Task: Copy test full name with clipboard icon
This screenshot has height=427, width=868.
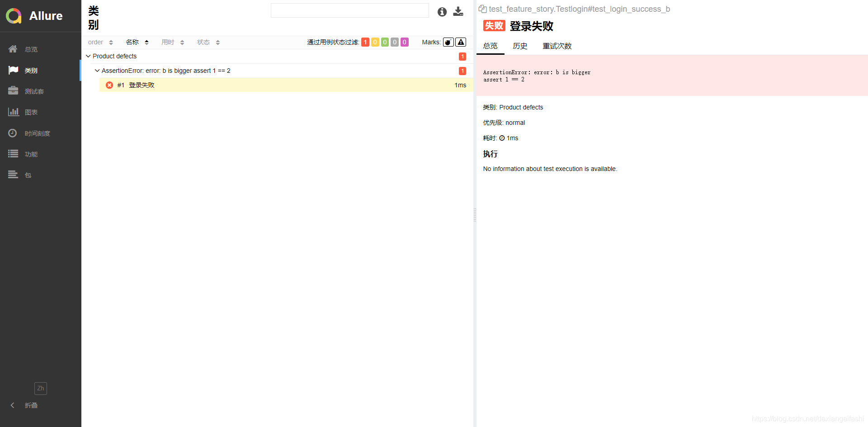Action: coord(482,9)
